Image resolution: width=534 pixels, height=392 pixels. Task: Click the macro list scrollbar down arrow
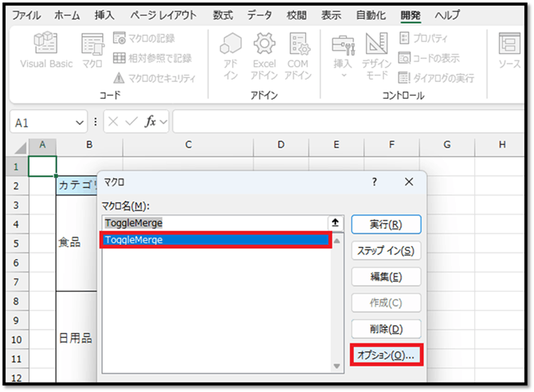tap(336, 365)
